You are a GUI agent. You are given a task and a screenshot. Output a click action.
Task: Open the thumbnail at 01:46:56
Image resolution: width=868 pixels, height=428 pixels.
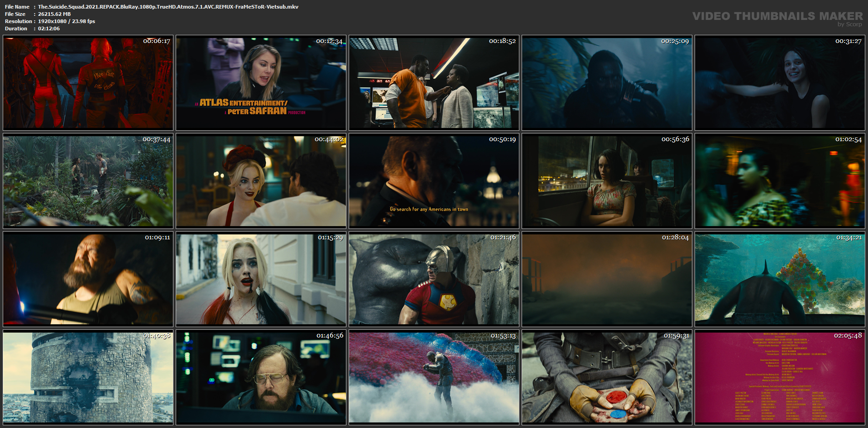pos(261,377)
